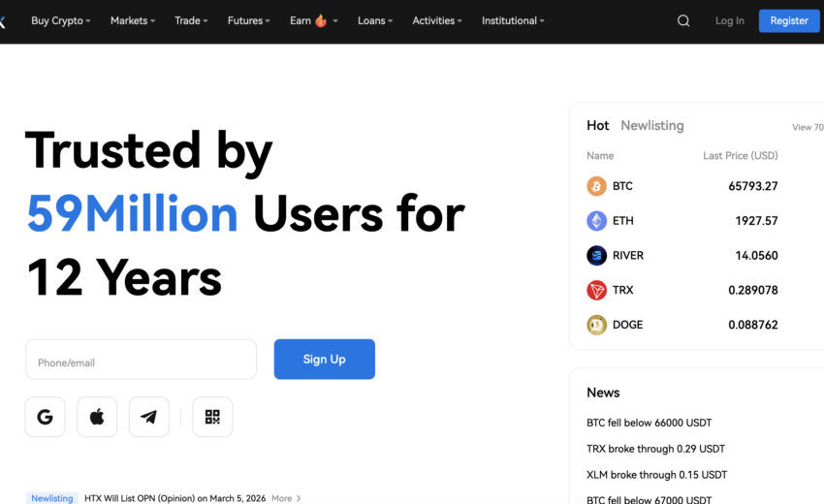The height and width of the screenshot is (504, 824).
Task: Click ETH price 1927.57
Action: pos(756,221)
